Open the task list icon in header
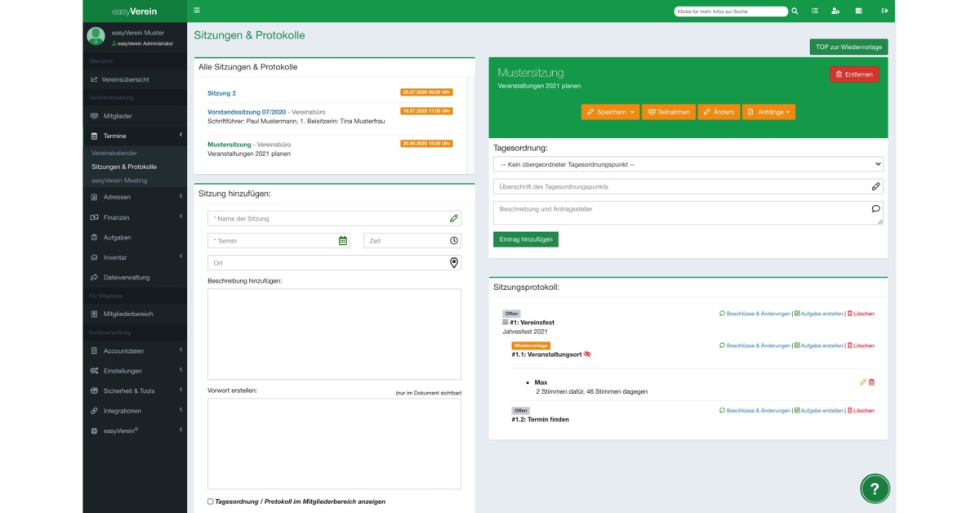This screenshot has height=513, width=980. [815, 11]
